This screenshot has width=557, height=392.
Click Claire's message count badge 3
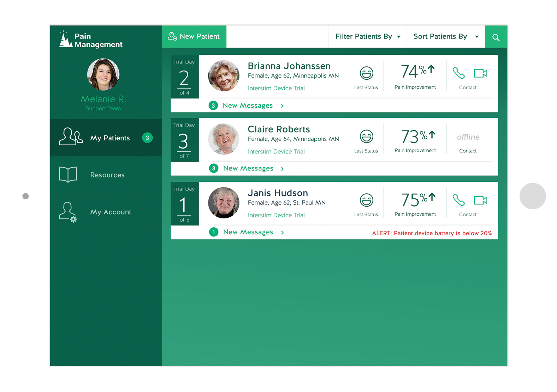point(213,168)
